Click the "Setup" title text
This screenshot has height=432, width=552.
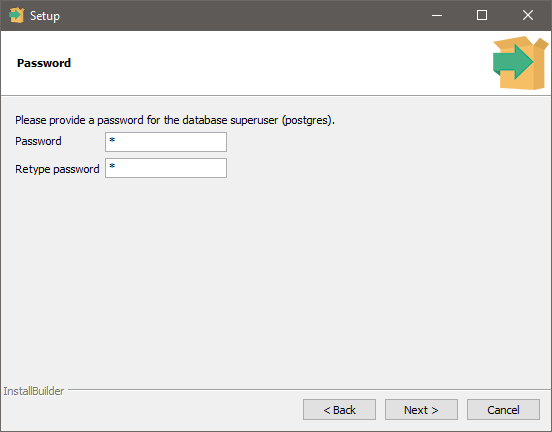tap(45, 16)
